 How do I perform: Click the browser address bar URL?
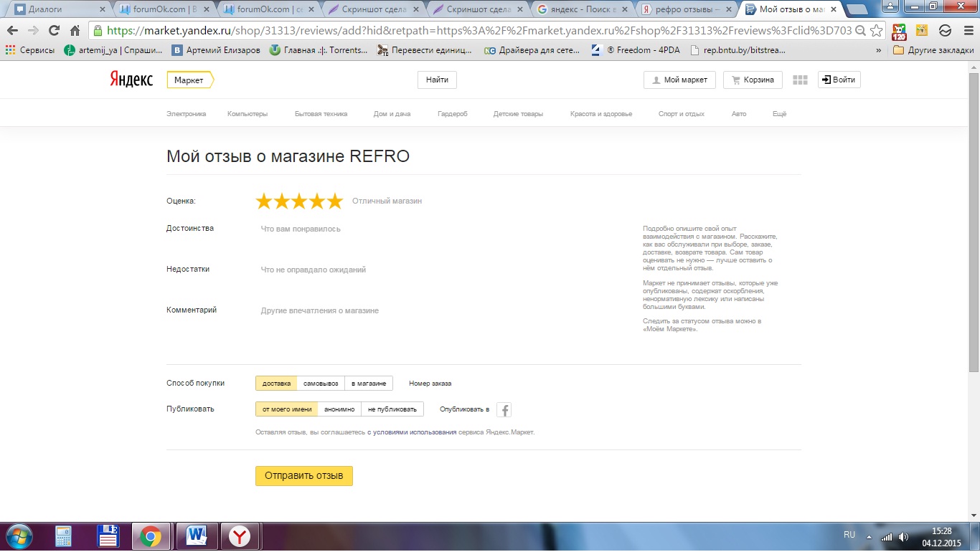click(479, 31)
